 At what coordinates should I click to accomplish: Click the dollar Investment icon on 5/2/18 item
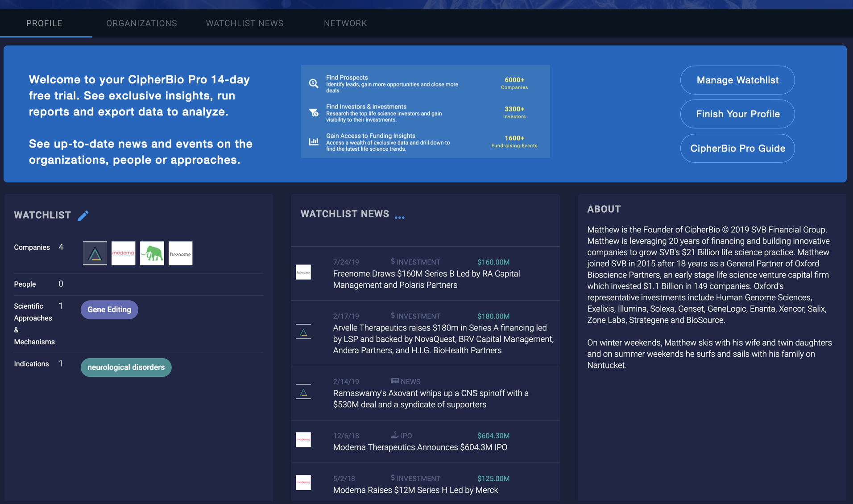[x=393, y=478]
